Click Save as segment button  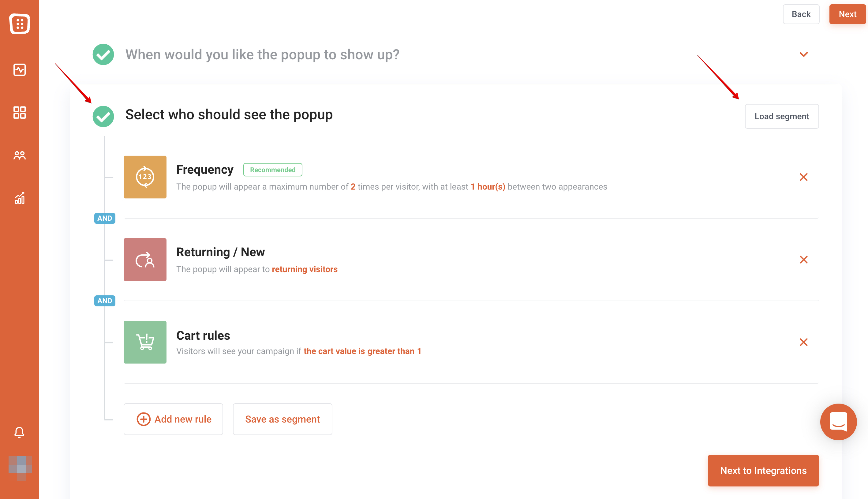(282, 419)
